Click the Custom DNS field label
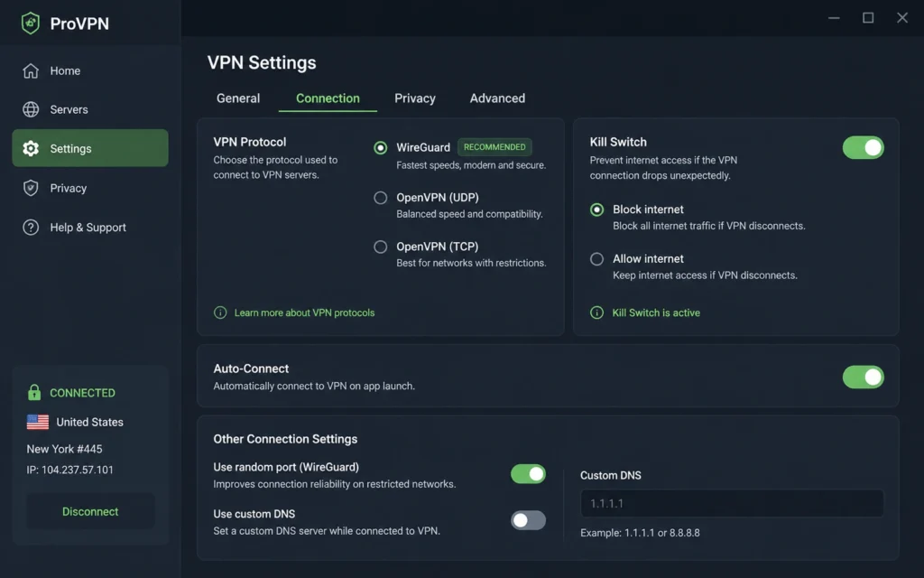Viewport: 924px width, 578px height. coord(611,475)
